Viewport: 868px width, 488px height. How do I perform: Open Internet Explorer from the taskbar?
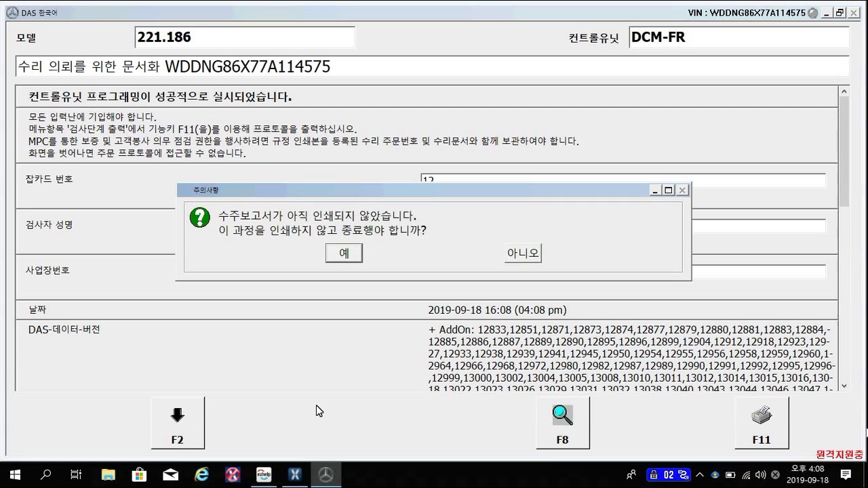pyautogui.click(x=201, y=474)
